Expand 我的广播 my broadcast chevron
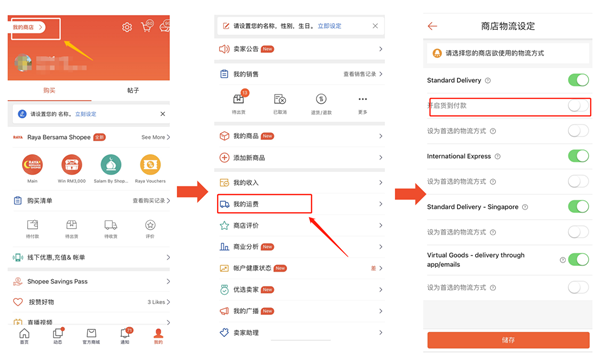This screenshot has width=602, height=361. click(380, 311)
